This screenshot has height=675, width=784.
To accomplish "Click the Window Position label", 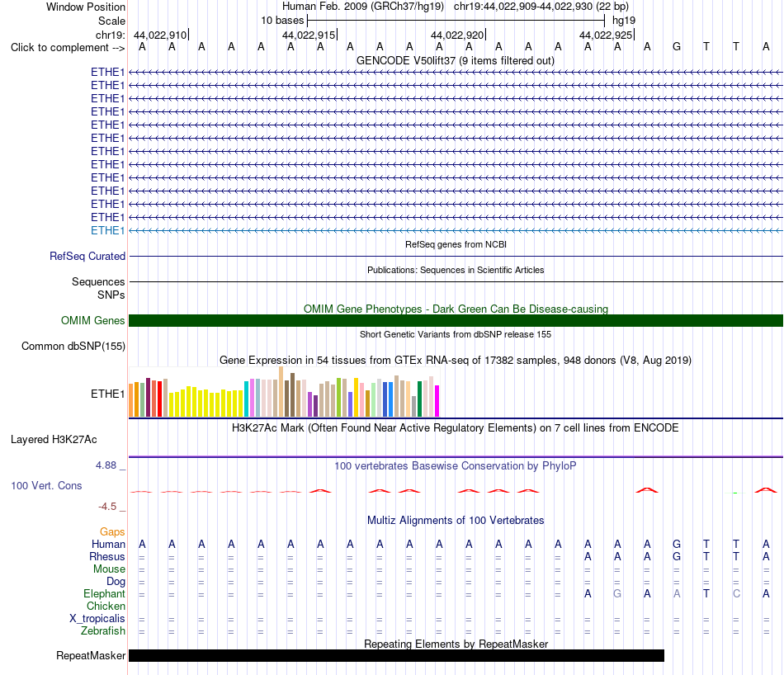I will [86, 7].
